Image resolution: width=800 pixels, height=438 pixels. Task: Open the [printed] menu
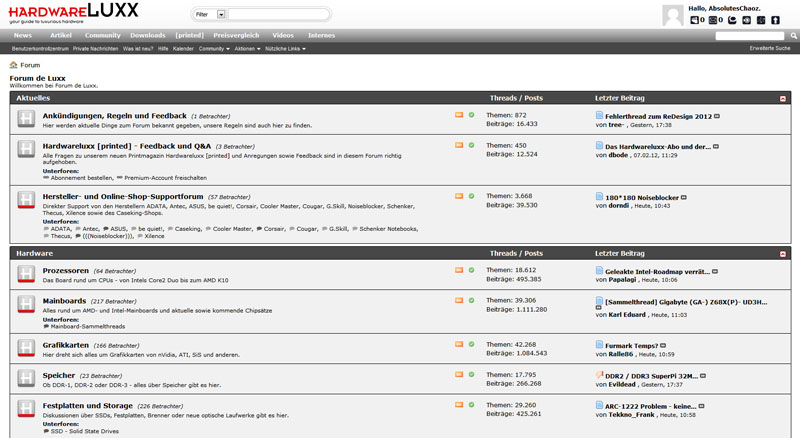point(189,35)
